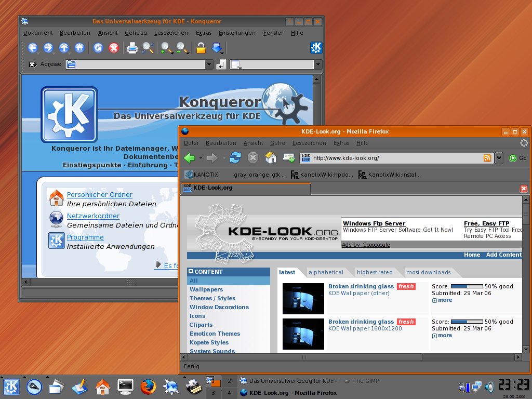Click the green back arrow in Firefox
The image size is (532, 399).
click(x=189, y=158)
